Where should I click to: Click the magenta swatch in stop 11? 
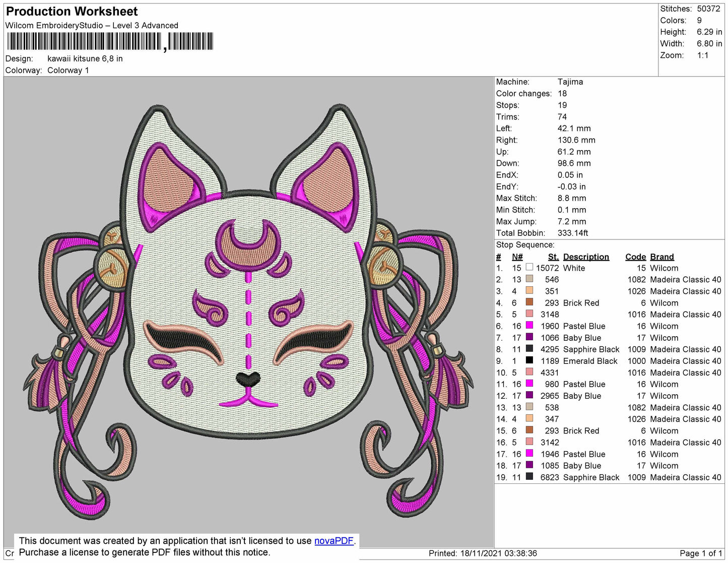tap(530, 384)
